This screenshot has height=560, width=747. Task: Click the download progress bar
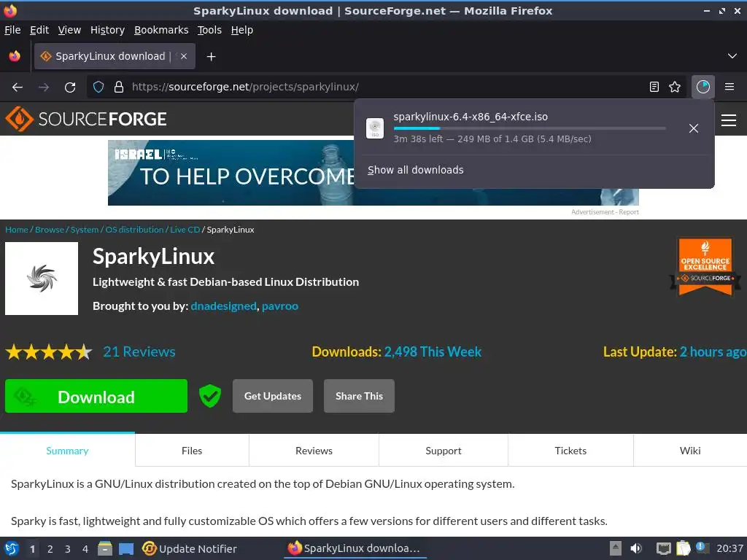coord(530,128)
